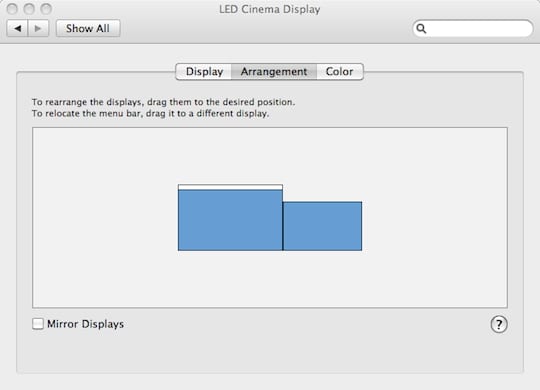The width and height of the screenshot is (540, 390).
Task: Select the smaller blue display rectangle
Action: [322, 226]
